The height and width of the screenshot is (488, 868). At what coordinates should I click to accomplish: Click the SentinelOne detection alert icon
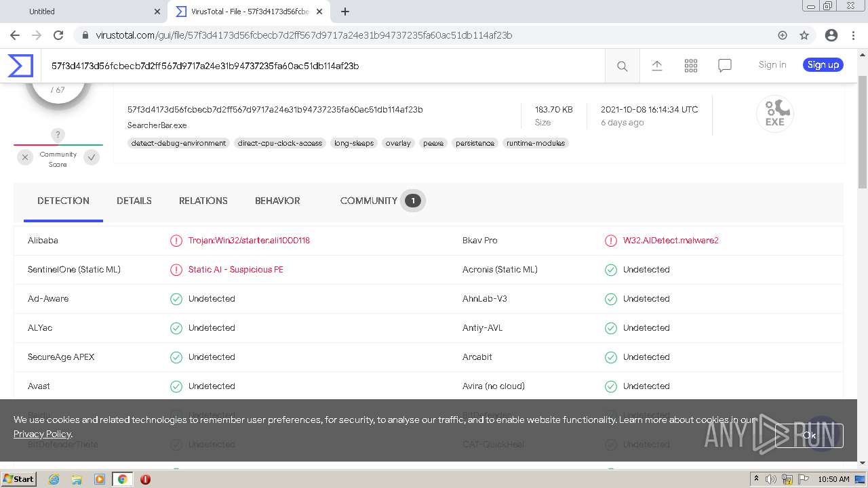point(176,270)
